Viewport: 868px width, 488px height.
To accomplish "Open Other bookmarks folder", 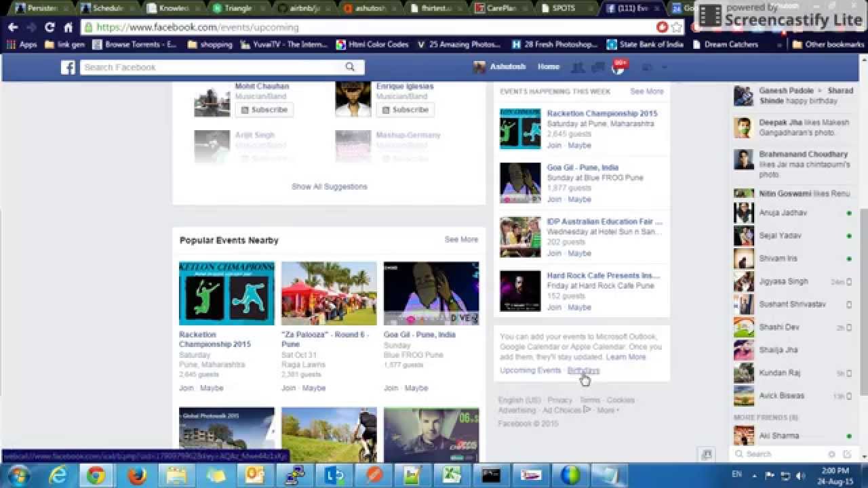I will 827,44.
